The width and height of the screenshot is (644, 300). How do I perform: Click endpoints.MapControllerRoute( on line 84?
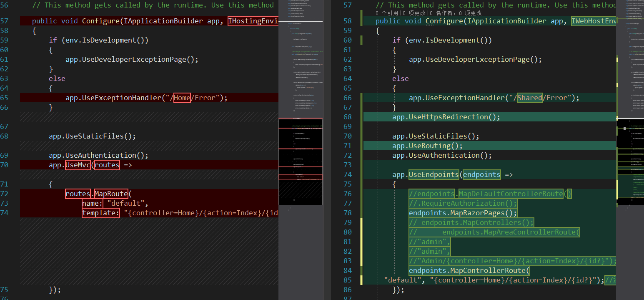click(x=469, y=270)
